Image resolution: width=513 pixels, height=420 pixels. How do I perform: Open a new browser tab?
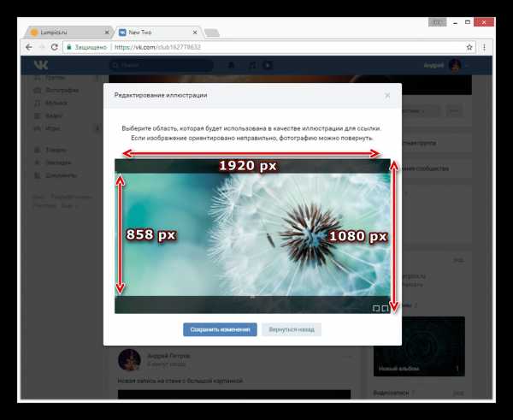212,33
